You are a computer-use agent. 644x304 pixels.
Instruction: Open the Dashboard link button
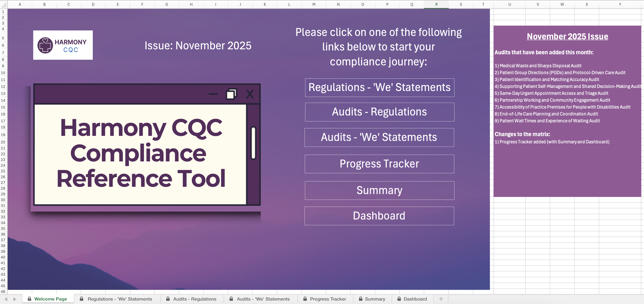[x=379, y=216]
